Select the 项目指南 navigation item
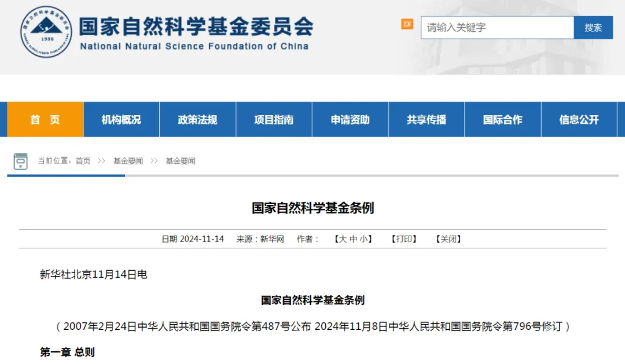 tap(274, 120)
